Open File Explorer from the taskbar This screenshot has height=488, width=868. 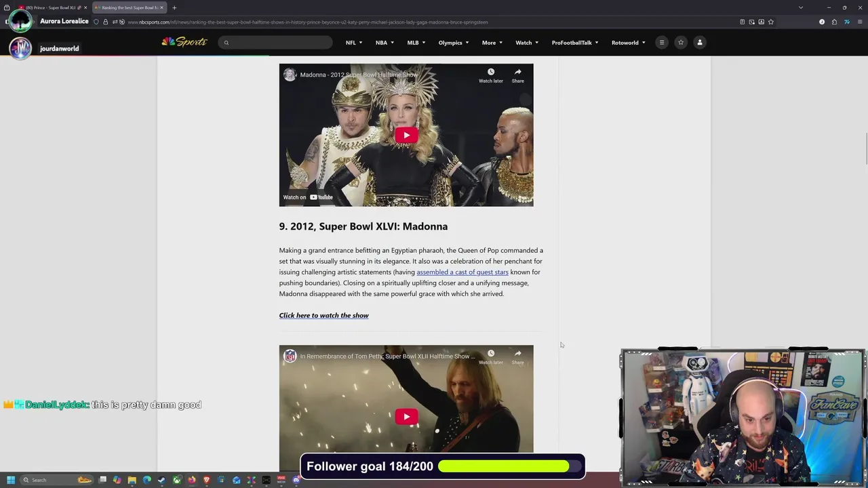coord(132,480)
